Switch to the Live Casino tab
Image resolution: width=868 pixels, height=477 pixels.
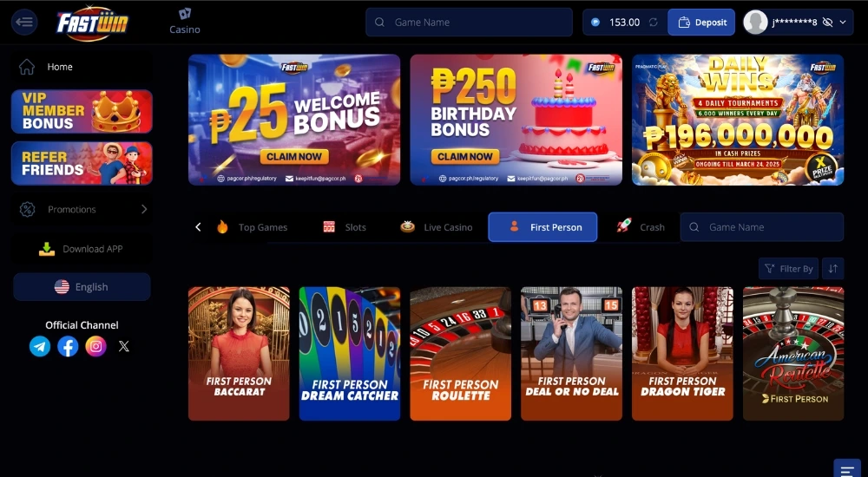tap(437, 227)
